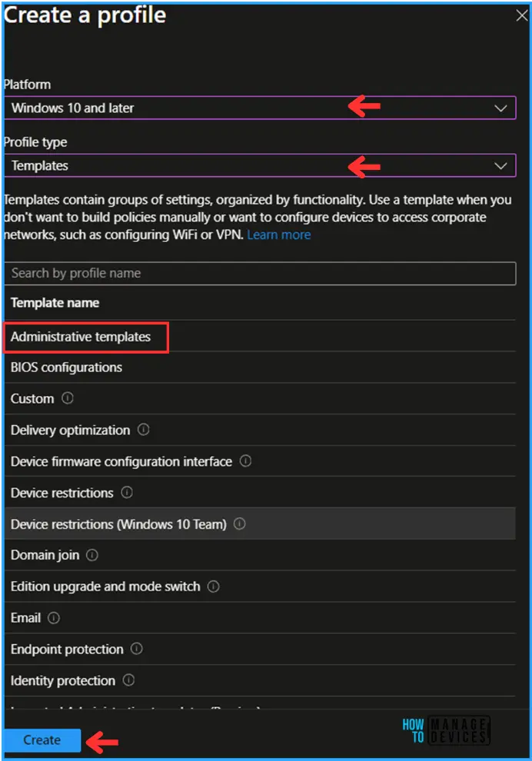The height and width of the screenshot is (761, 532).
Task: Click info icon for Device restrictions (Windows 10 Team)
Action: point(240,524)
